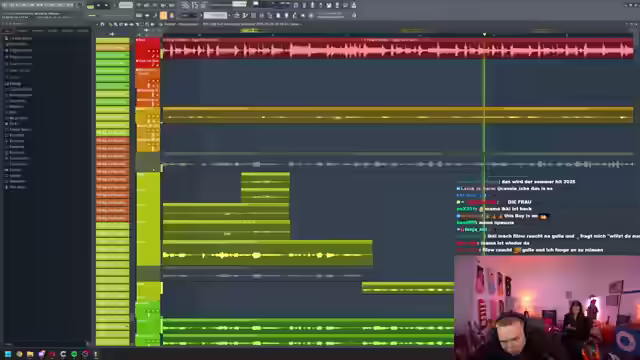Toggle the pattern/song mode switch
Viewport: 640px width, 360px height.
point(91,6)
